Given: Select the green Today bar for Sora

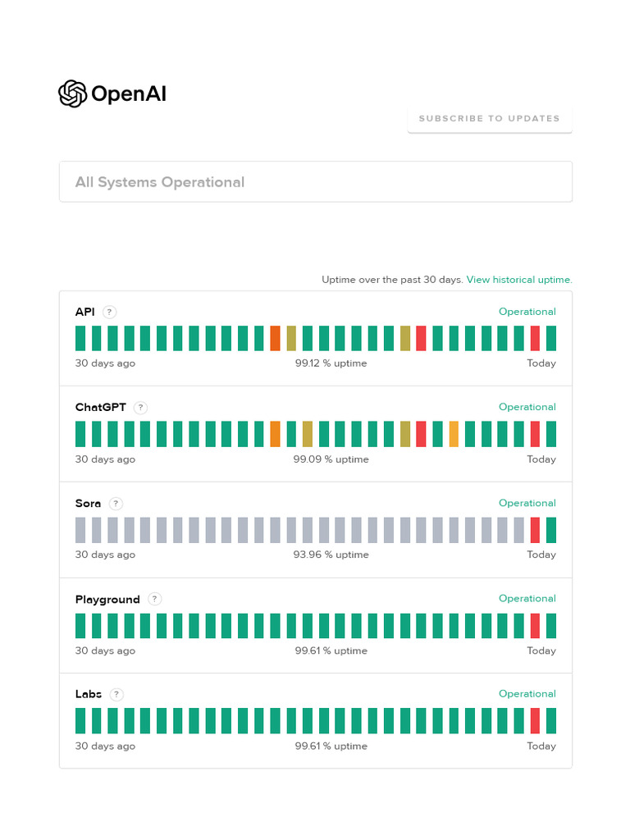Looking at the screenshot, I should [551, 530].
